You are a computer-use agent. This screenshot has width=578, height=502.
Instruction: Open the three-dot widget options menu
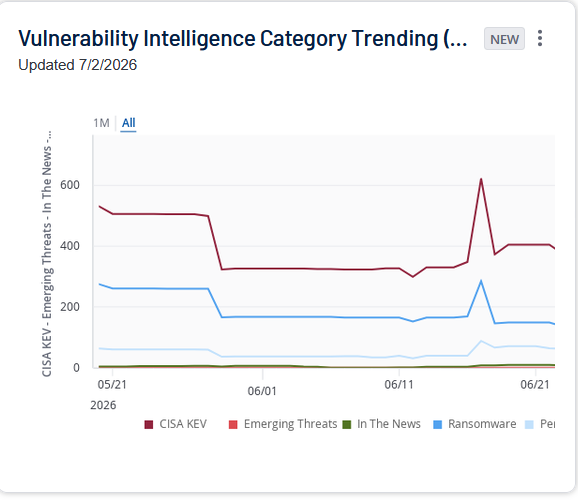tap(540, 38)
